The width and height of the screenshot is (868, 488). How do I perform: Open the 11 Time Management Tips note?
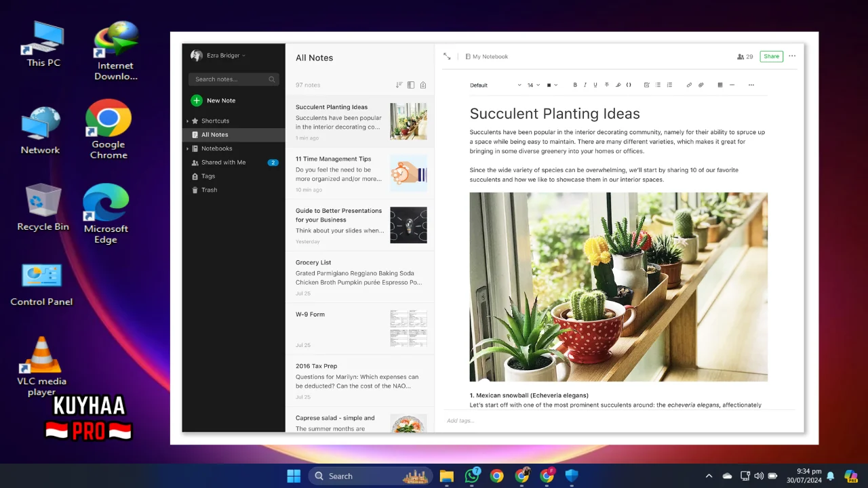(x=360, y=173)
